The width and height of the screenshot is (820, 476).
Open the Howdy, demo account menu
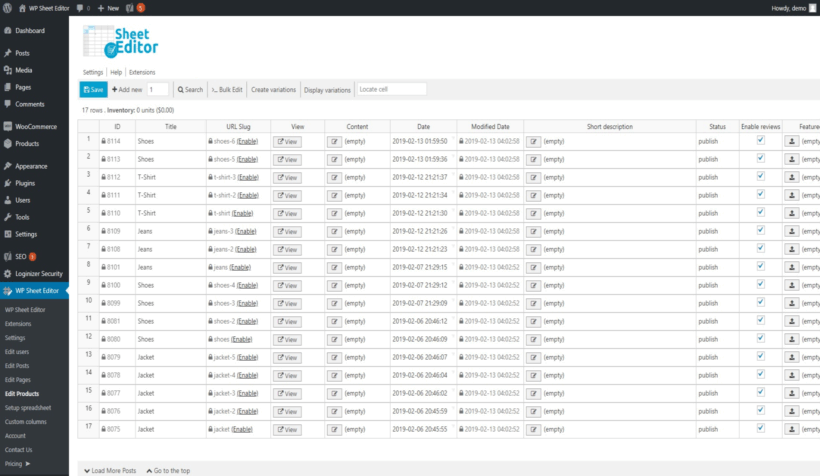click(x=786, y=7)
